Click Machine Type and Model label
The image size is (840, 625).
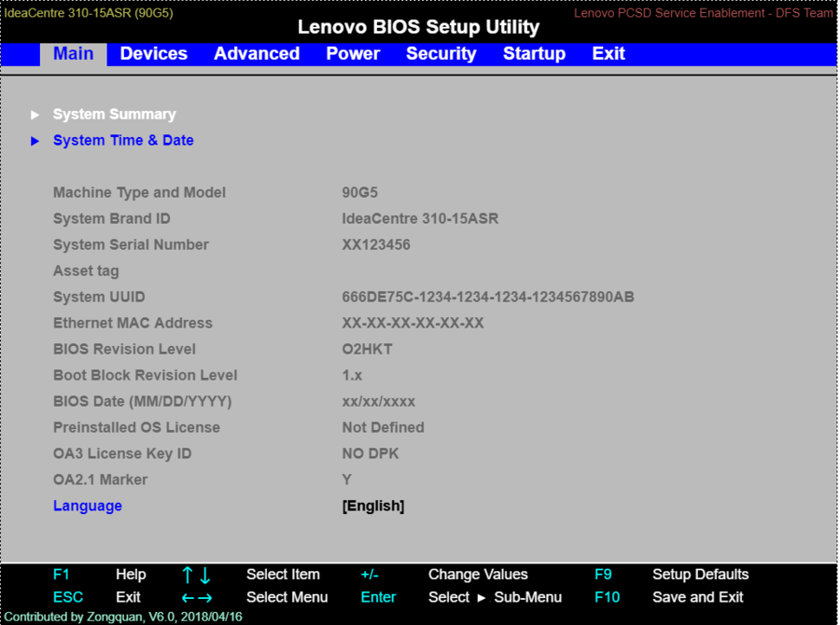139,193
